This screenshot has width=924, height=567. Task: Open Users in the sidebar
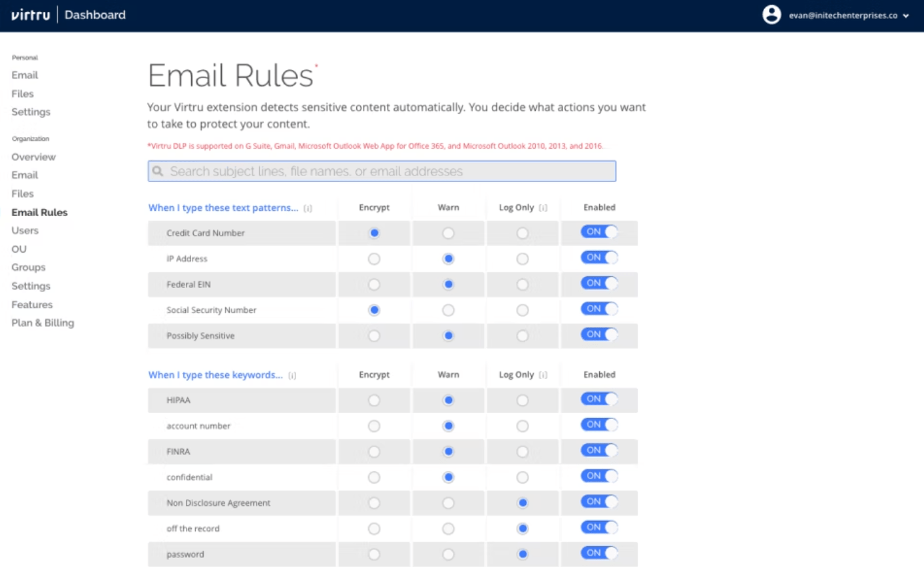click(x=25, y=230)
